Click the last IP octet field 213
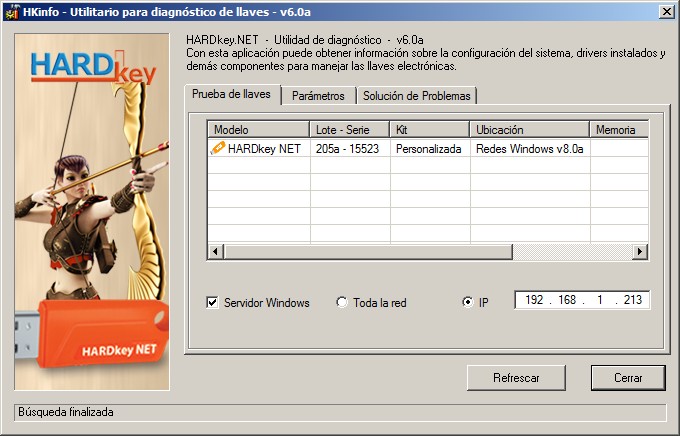680x436 pixels. (633, 300)
